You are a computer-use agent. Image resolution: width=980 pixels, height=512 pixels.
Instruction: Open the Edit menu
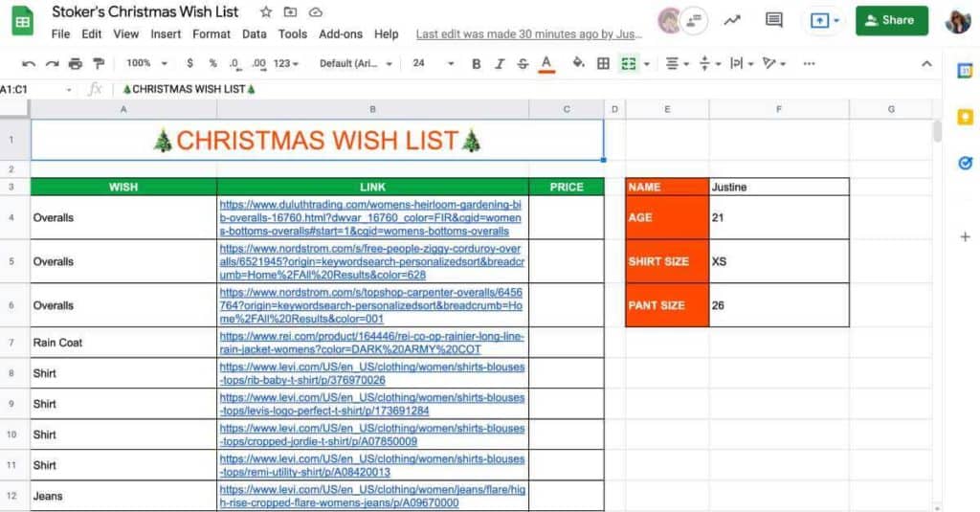(x=91, y=33)
